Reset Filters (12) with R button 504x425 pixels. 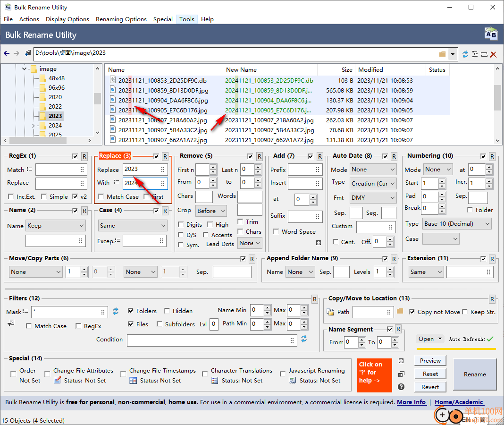pos(315,299)
